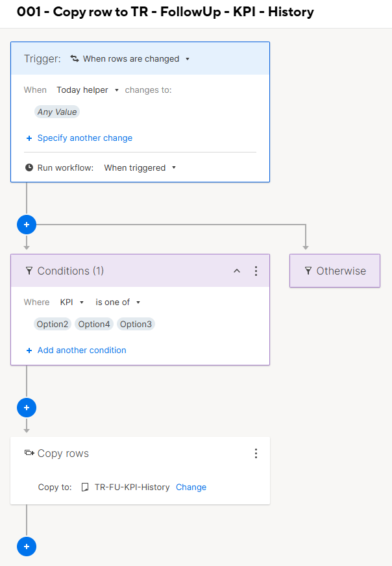Click the Change link for the destination sheet

click(191, 487)
